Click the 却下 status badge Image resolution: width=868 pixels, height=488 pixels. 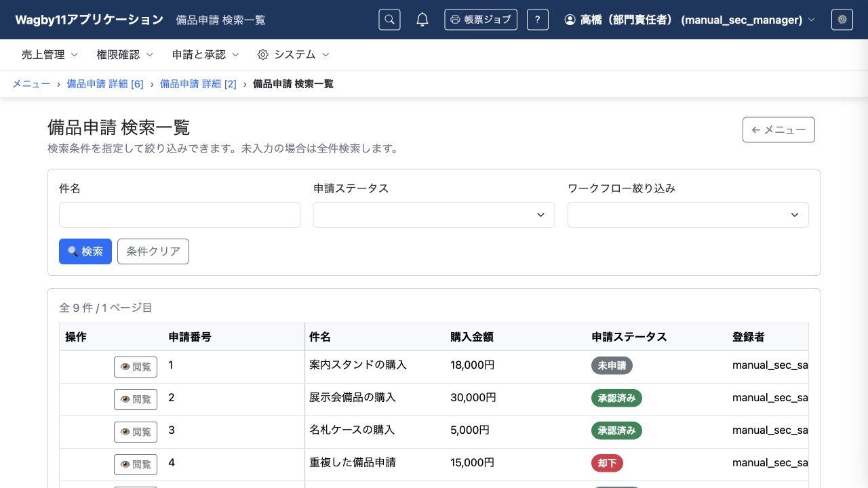click(607, 463)
